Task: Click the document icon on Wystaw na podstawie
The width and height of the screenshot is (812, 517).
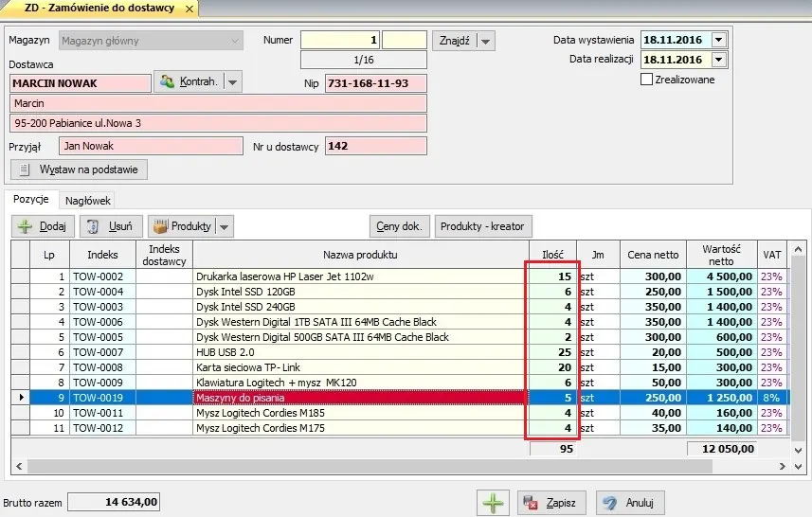Action: click(24, 169)
